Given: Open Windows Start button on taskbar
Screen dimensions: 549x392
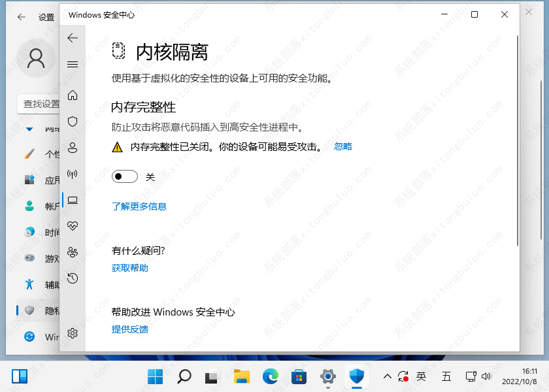Looking at the screenshot, I should [156, 376].
